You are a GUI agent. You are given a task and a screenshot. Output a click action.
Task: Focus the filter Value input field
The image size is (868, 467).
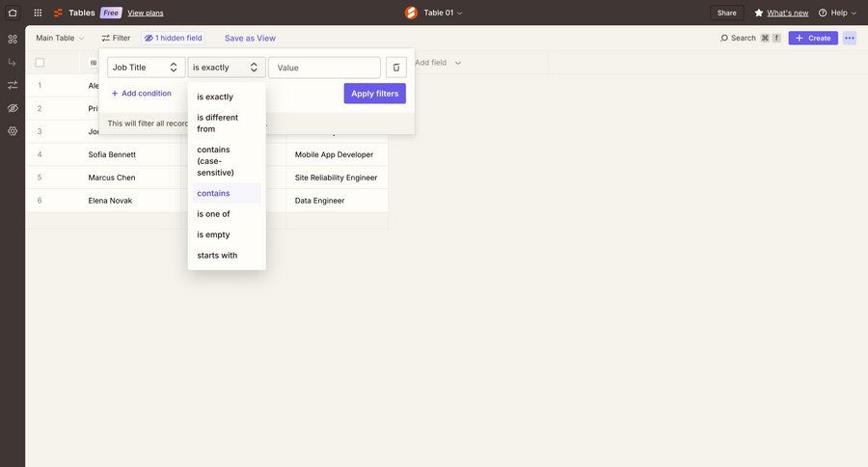click(324, 68)
